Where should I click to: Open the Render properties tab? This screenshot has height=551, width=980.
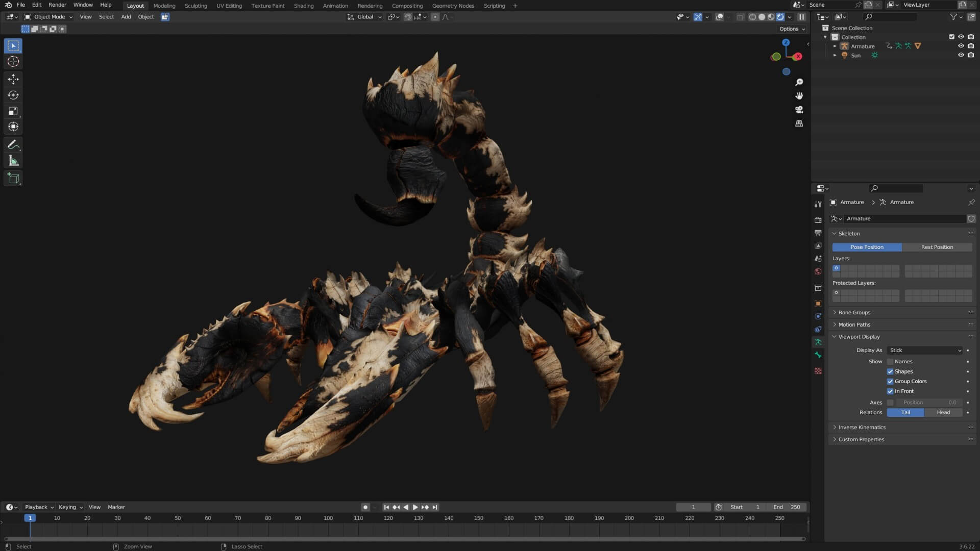click(818, 220)
